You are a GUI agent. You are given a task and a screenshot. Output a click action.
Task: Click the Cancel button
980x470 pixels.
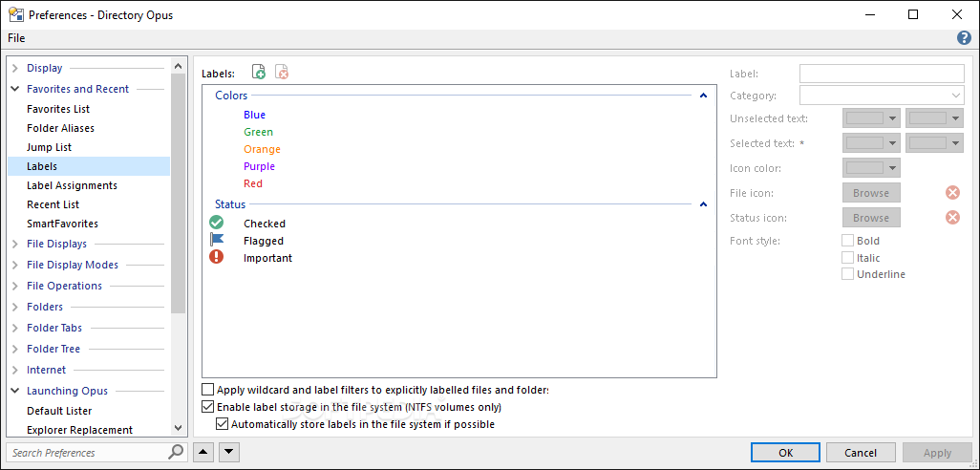click(x=861, y=453)
